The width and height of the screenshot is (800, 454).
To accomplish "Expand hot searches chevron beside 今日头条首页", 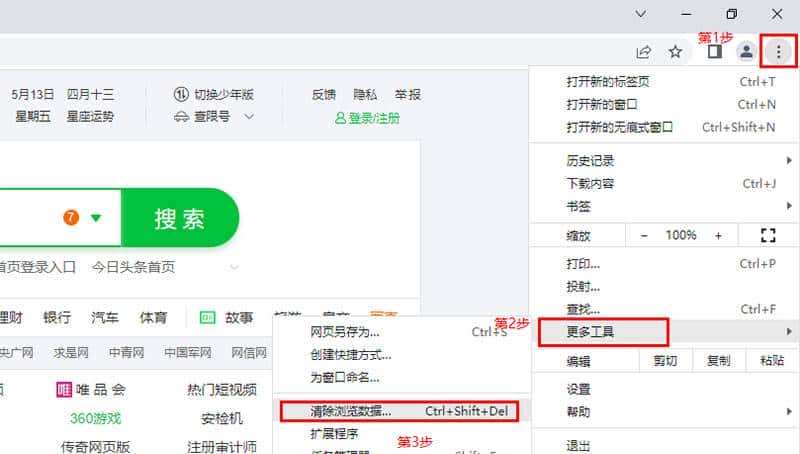I will pos(234,267).
